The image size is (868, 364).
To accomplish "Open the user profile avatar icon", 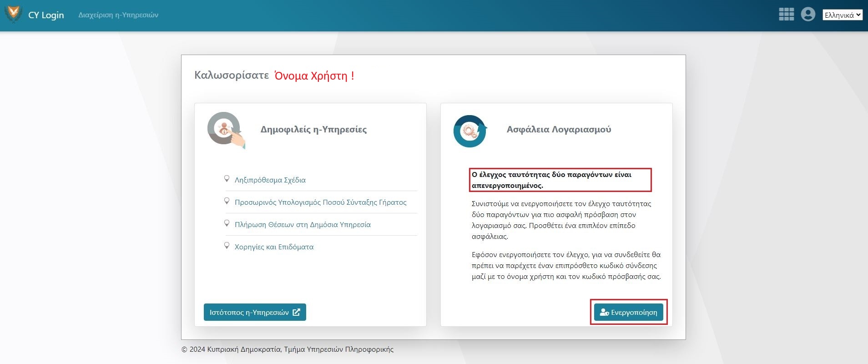I will click(808, 15).
